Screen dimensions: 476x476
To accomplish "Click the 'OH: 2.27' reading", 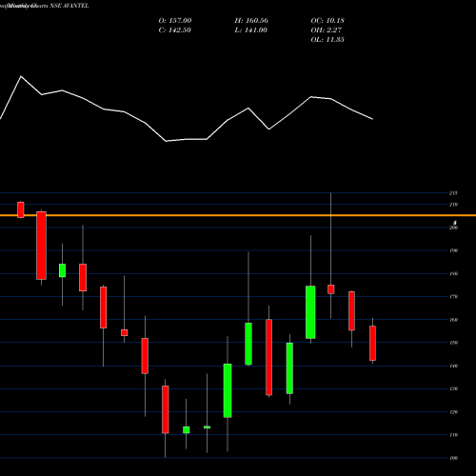I will [327, 30].
